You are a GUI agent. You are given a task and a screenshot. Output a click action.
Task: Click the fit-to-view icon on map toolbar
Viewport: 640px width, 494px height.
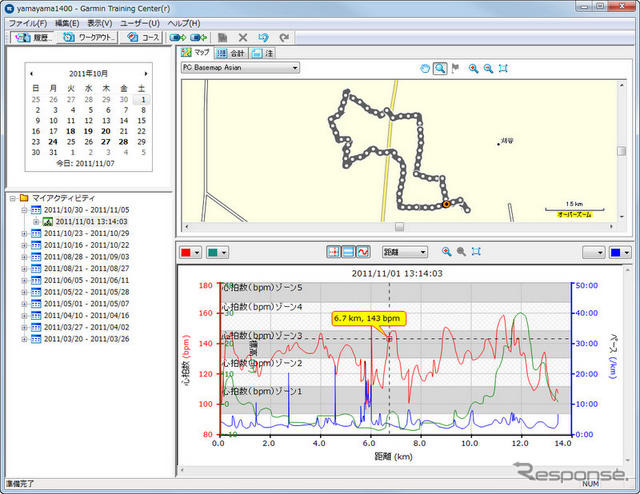pyautogui.click(x=502, y=68)
